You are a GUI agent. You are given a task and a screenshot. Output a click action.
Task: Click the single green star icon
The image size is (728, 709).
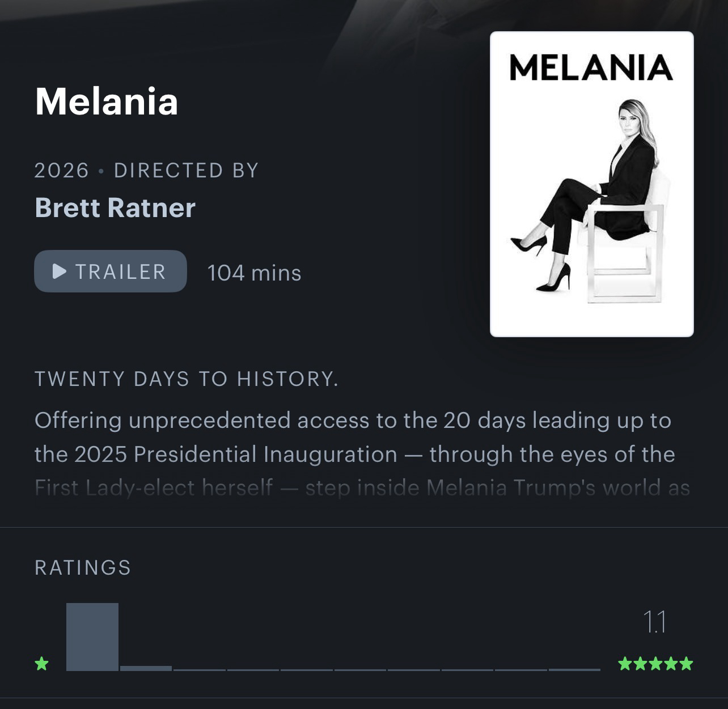click(41, 663)
